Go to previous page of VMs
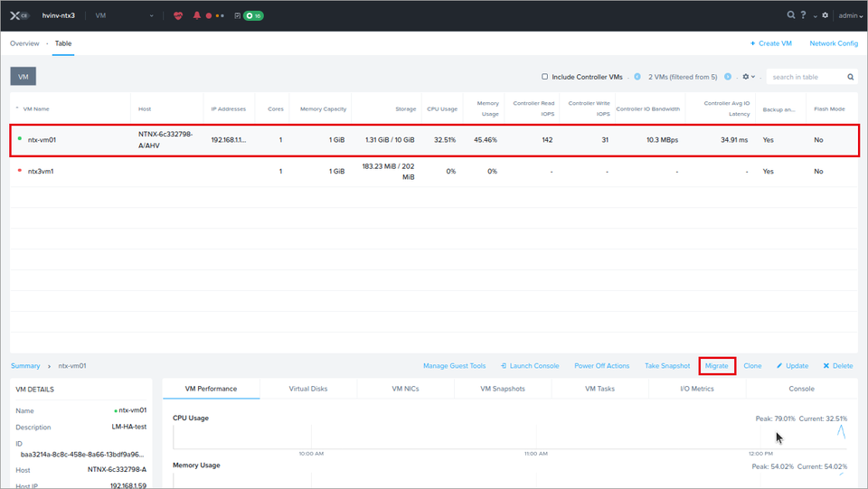The width and height of the screenshot is (868, 489). point(637,76)
